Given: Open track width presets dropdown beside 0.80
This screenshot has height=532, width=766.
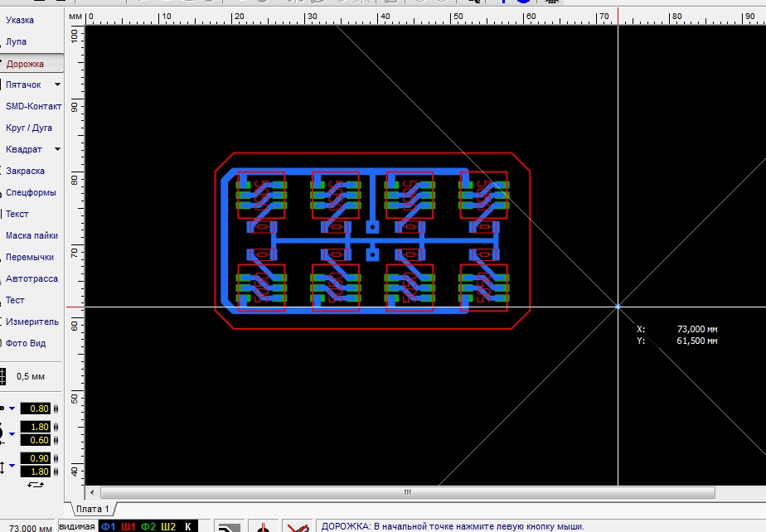Looking at the screenshot, I should click(x=12, y=409).
